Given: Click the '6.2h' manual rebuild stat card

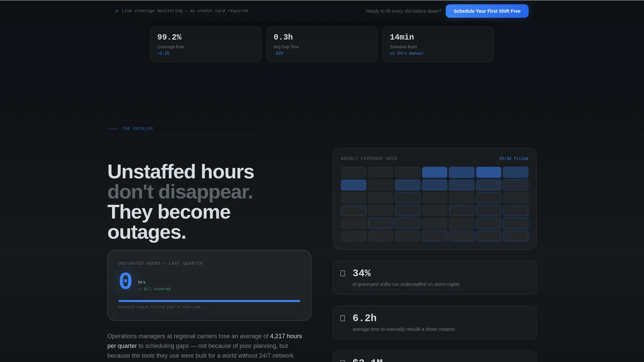Looking at the screenshot, I should coord(434,322).
